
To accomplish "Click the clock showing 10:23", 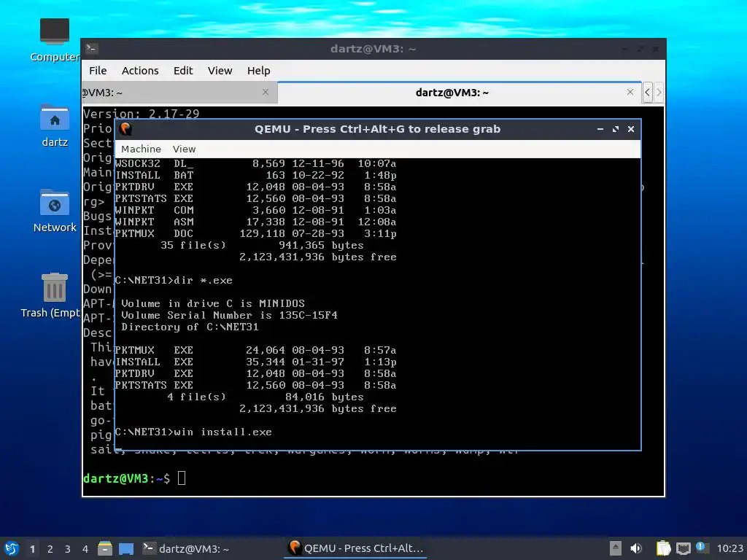I will coord(729,548).
